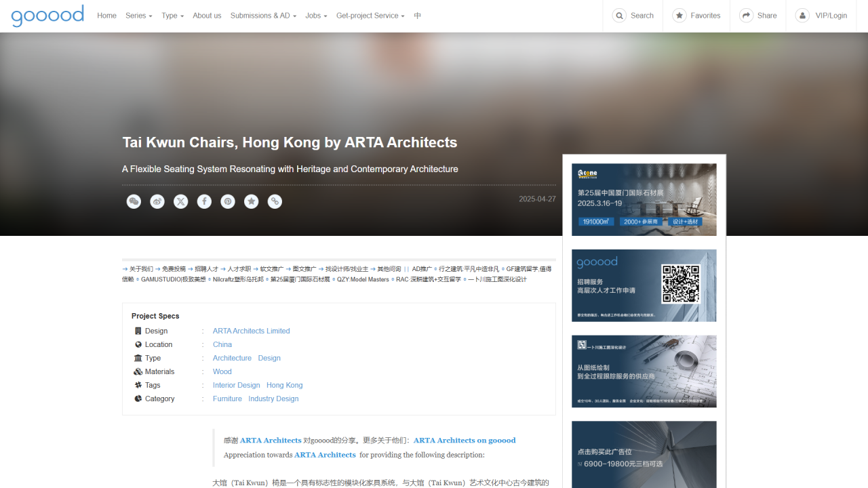
Task: Open Submissions & AD dropdown
Action: [x=263, y=16]
